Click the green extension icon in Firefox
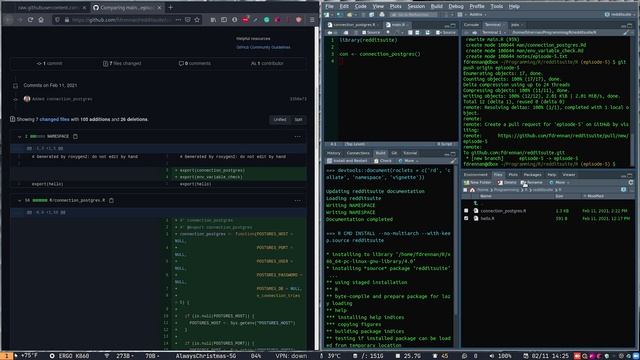The width and height of the screenshot is (640, 360). point(267,20)
